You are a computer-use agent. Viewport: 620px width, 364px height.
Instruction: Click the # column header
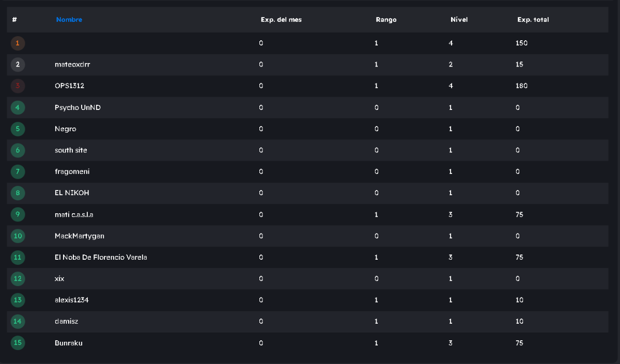[x=15, y=20]
